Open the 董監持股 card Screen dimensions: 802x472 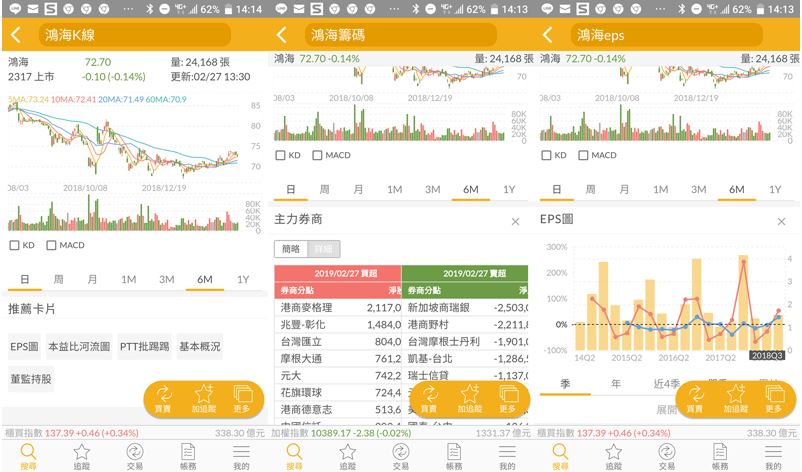click(31, 379)
